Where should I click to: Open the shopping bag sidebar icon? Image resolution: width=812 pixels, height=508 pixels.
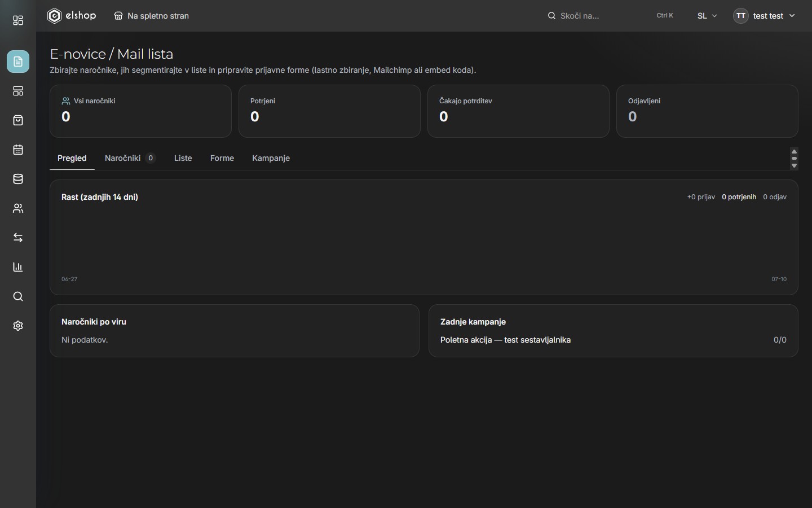click(18, 120)
